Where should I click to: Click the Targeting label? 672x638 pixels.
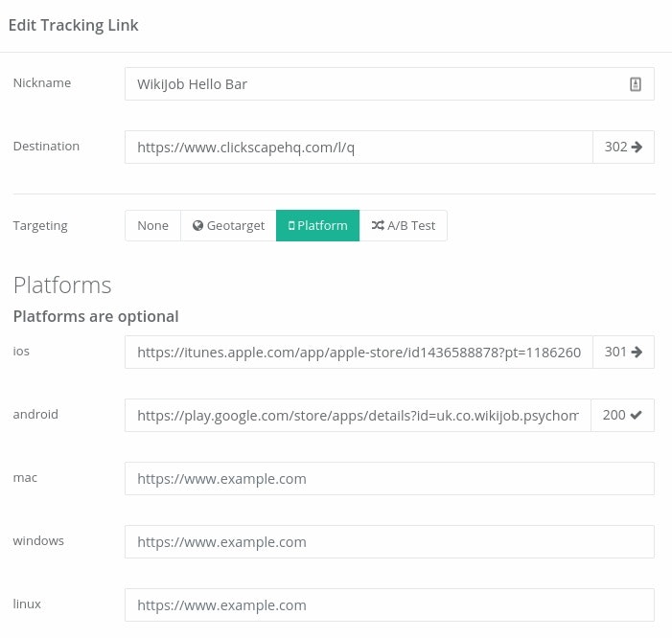click(40, 226)
